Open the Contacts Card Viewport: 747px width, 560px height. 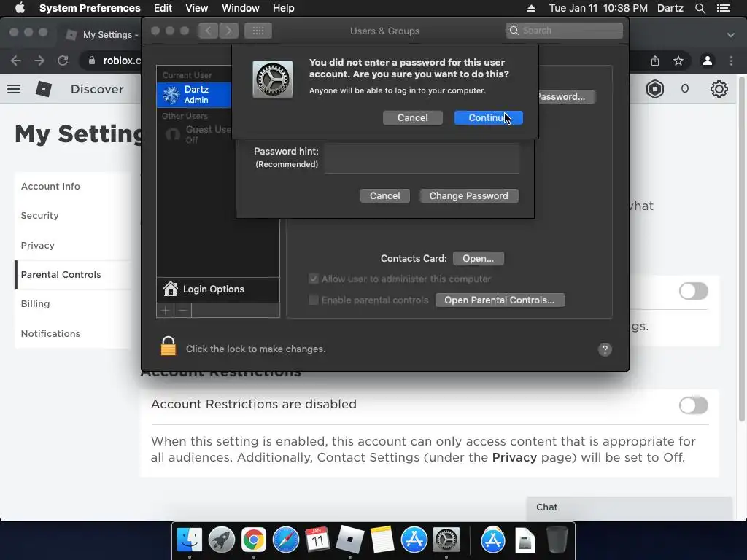(x=478, y=259)
